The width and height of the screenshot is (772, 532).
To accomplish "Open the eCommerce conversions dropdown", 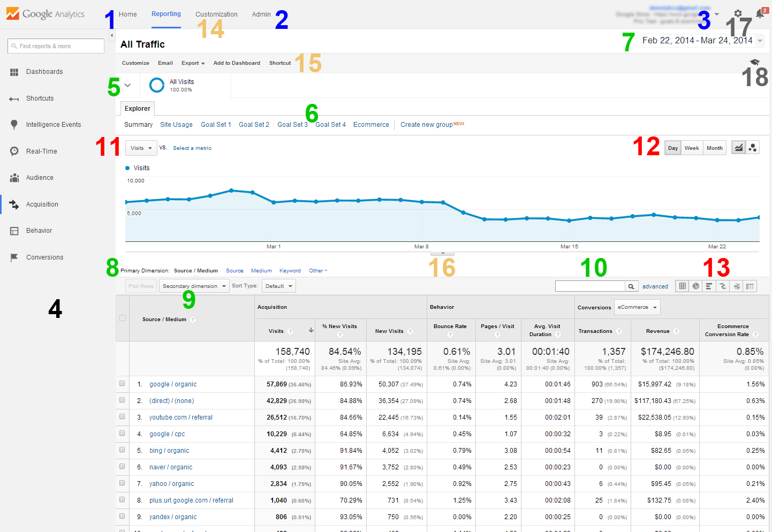I will pyautogui.click(x=637, y=307).
